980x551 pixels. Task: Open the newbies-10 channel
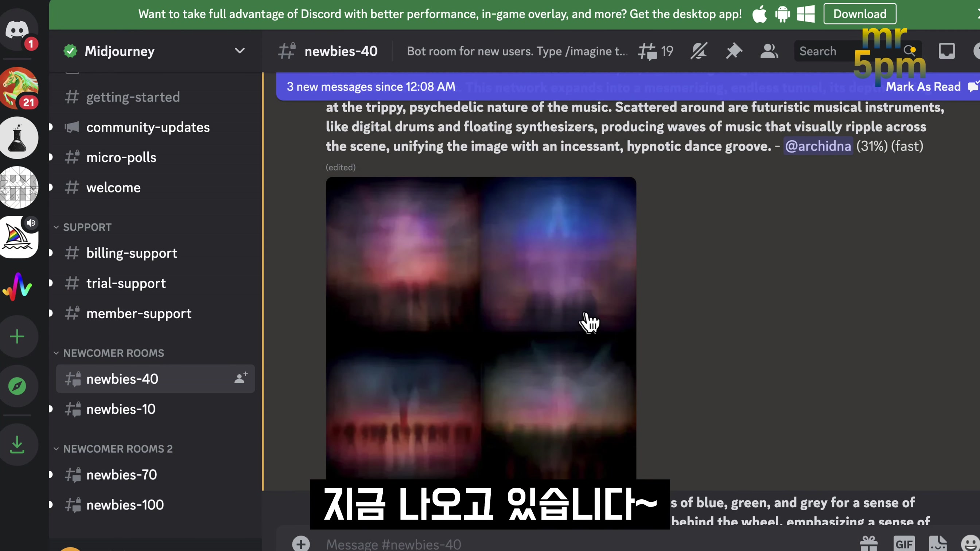(x=155, y=409)
